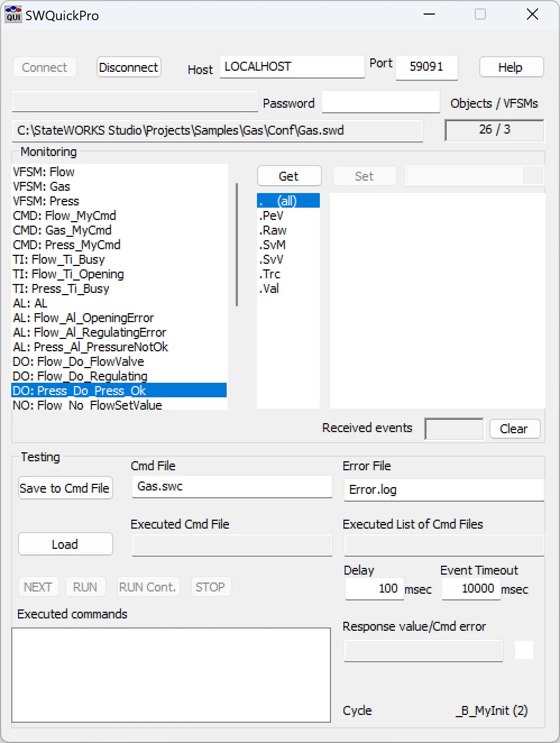Click the Get button
560x743 pixels.
[x=289, y=176]
